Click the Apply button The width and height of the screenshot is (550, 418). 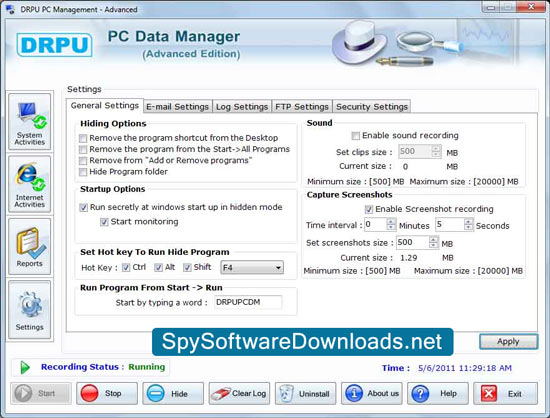coord(508,341)
